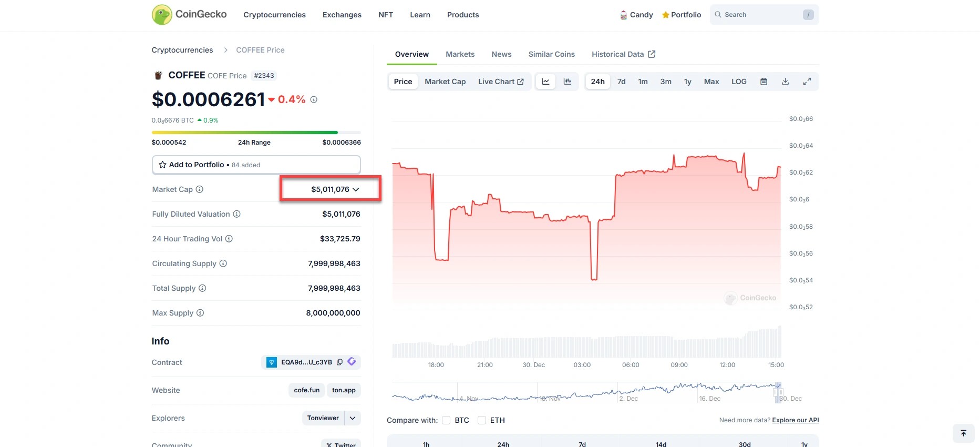Switch to the Markets tab
Image resolution: width=980 pixels, height=447 pixels.
point(460,54)
